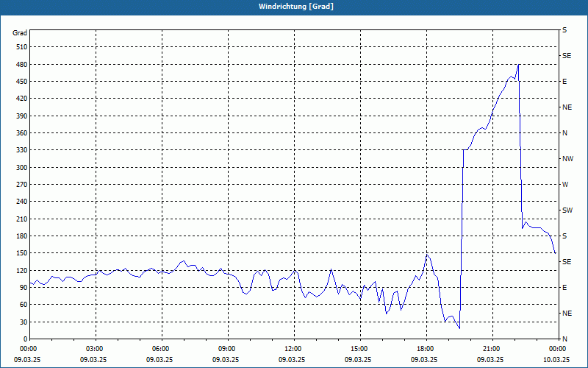
Task: Select the "Grad" unit label on the y-axis
Action: 20,33
